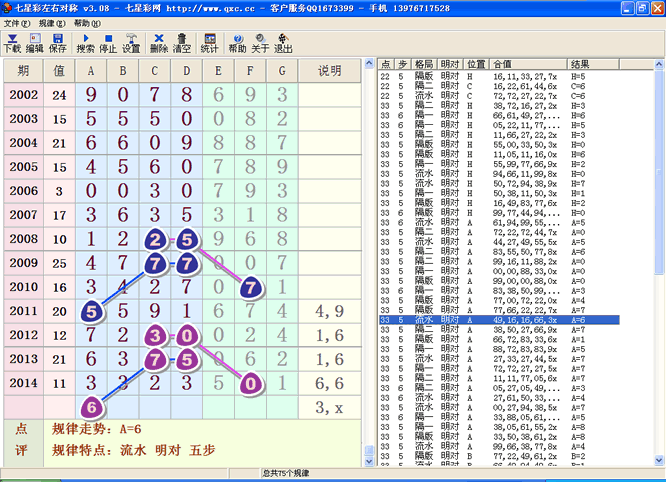Click period 2014 in the grid
This screenshot has width=666, height=482.
point(23,383)
